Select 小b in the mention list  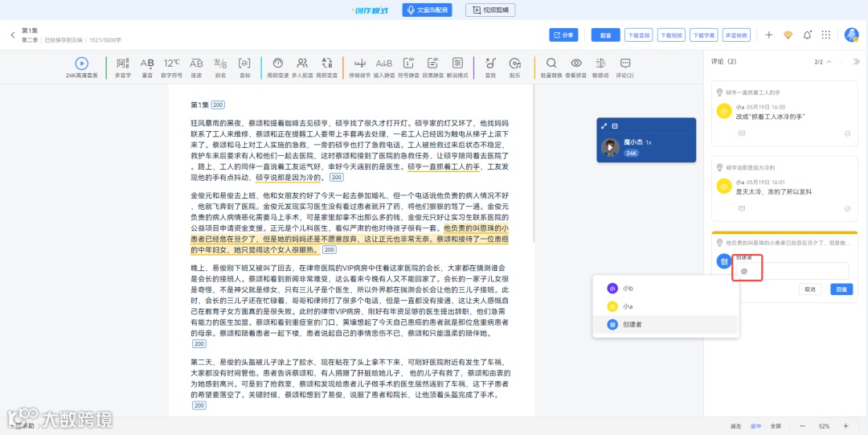tap(665, 288)
